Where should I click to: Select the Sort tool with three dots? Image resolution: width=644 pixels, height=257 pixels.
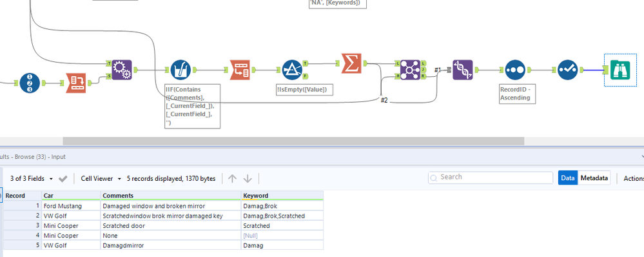515,70
